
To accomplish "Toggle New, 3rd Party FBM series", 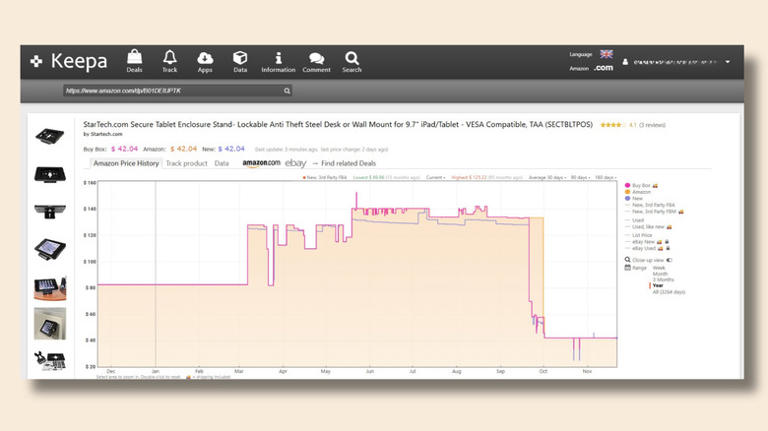I will 651,212.
